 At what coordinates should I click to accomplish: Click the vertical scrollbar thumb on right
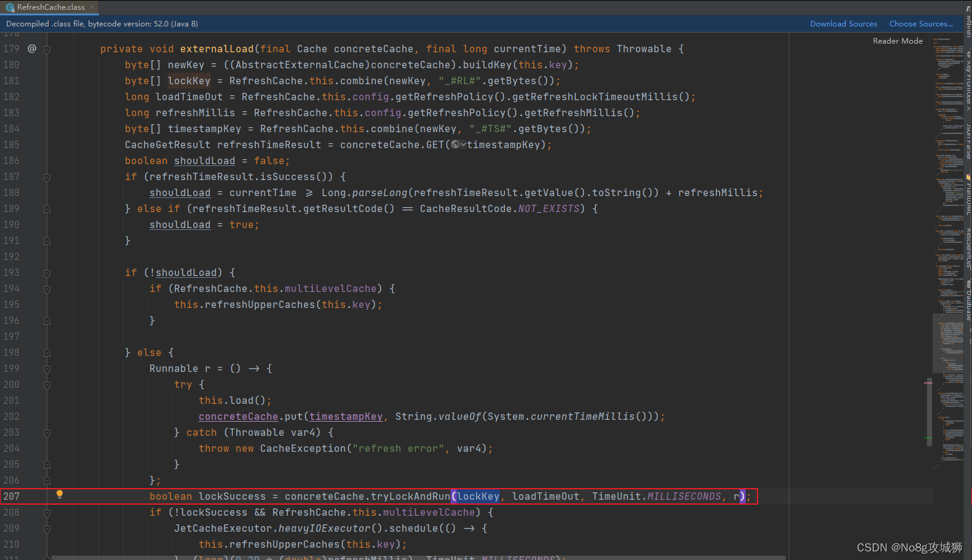[929, 412]
